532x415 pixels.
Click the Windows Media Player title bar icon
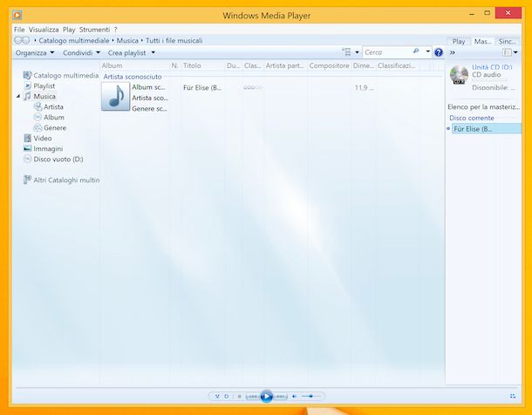coord(17,15)
